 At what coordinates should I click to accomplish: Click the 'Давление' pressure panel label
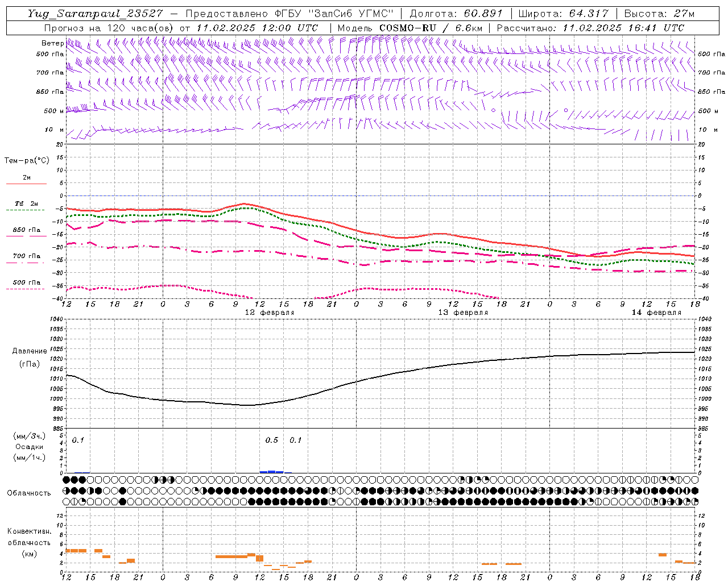click(30, 351)
